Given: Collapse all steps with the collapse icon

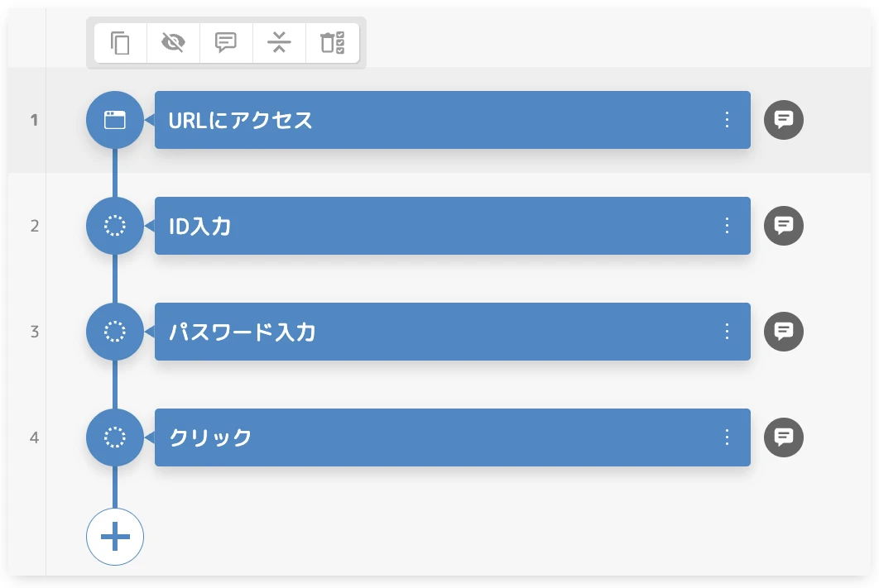Looking at the screenshot, I should (279, 43).
